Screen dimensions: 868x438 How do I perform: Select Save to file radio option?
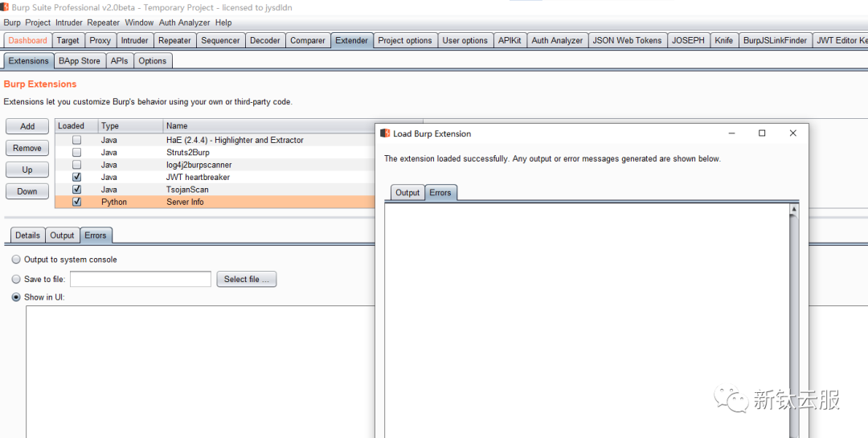point(16,279)
